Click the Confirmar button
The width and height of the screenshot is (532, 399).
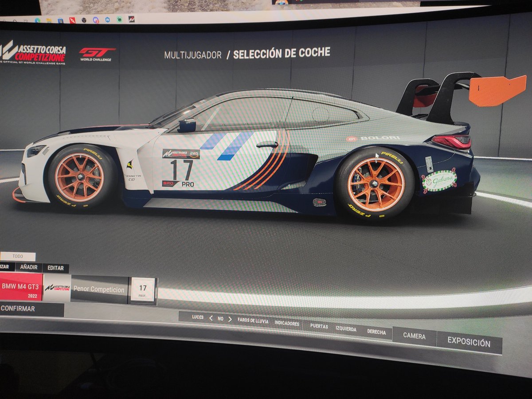click(31, 309)
